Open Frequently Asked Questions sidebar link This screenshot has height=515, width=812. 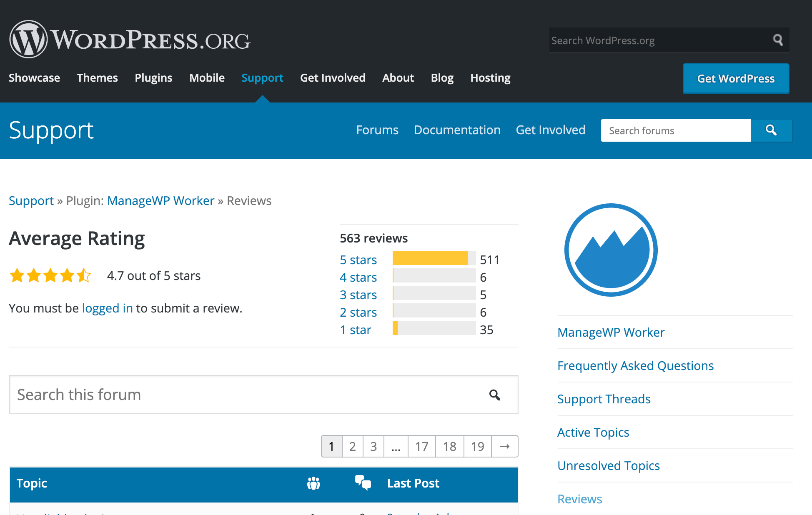coord(635,366)
